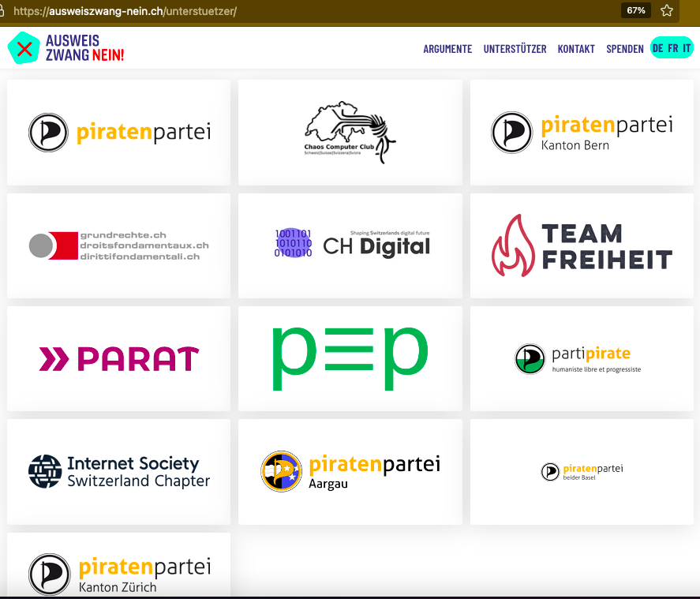
Task: Switch language to DE
Action: (x=657, y=48)
